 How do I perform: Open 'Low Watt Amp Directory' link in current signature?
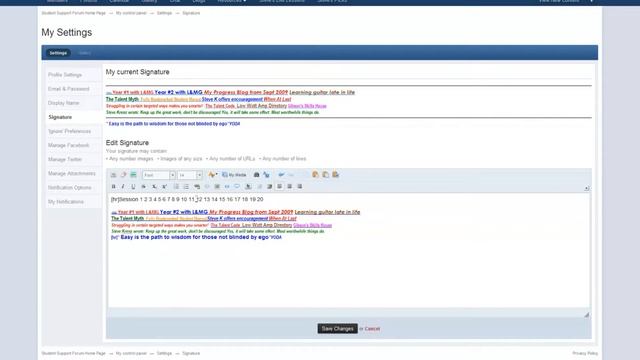[262, 106]
